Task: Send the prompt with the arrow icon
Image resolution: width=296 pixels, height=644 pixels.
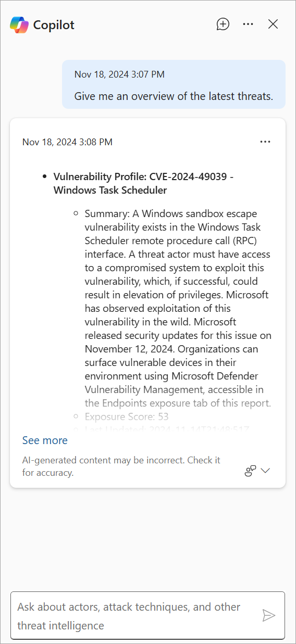Action: click(268, 615)
